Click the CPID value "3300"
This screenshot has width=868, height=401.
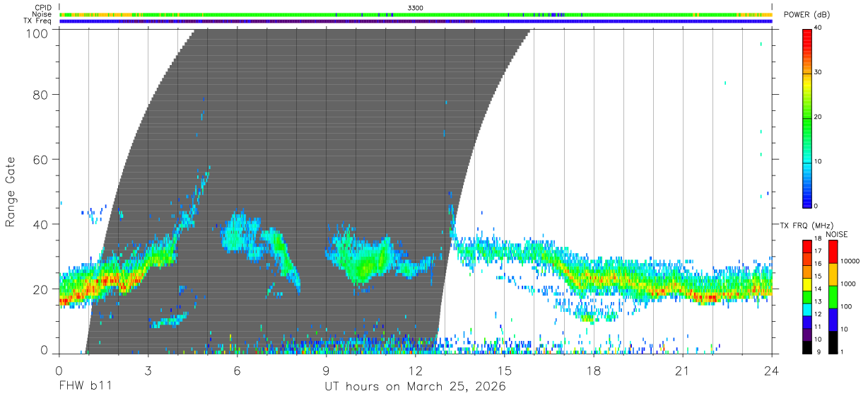416,8
